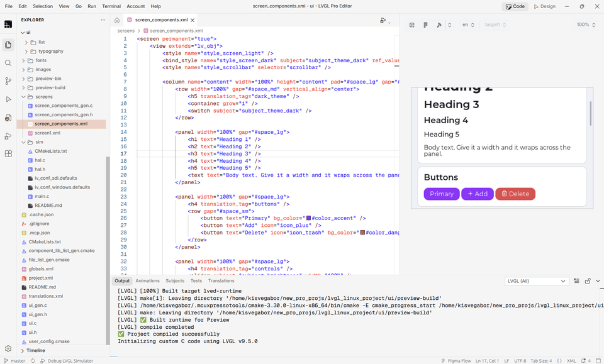The height and width of the screenshot is (364, 604).
Task: Click the master branch in status bar
Action: point(14,361)
